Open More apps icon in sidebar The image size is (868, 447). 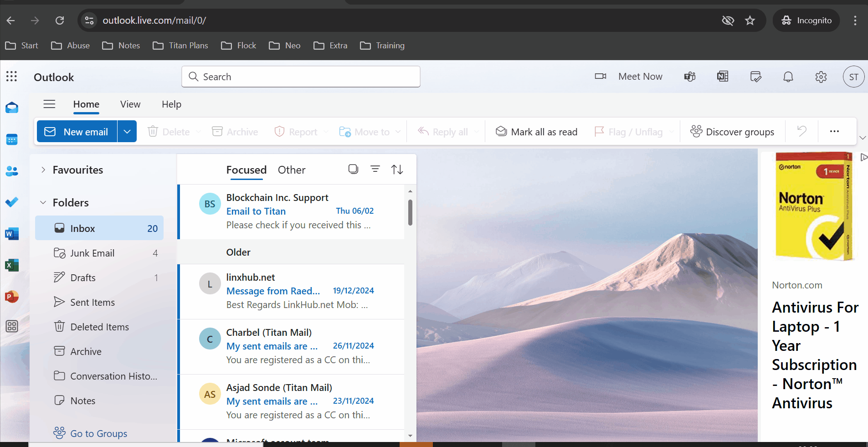12,326
